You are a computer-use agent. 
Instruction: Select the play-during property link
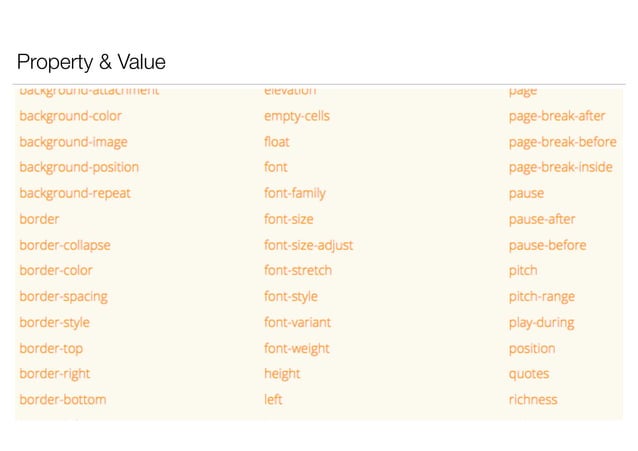pyautogui.click(x=541, y=323)
